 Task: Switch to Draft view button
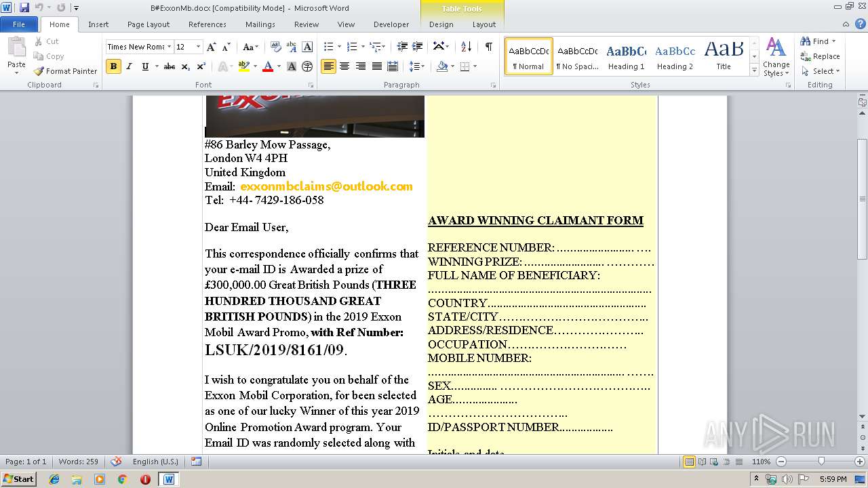click(738, 462)
